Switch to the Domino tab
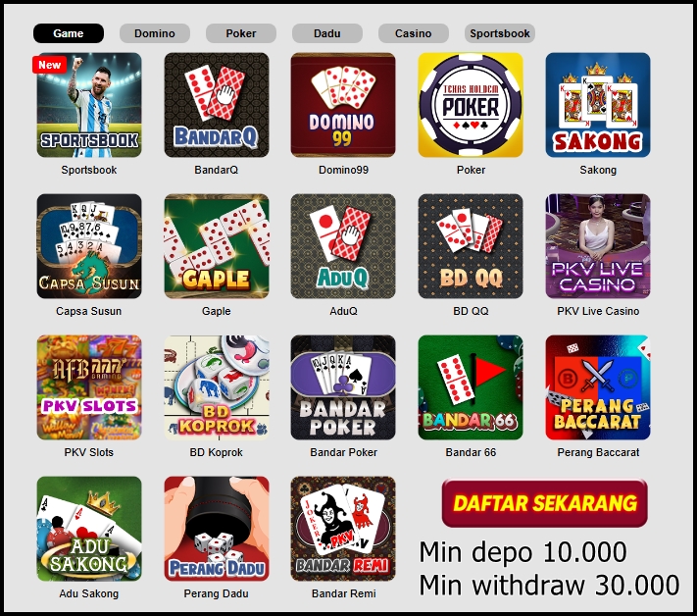The height and width of the screenshot is (616, 697). (x=155, y=33)
